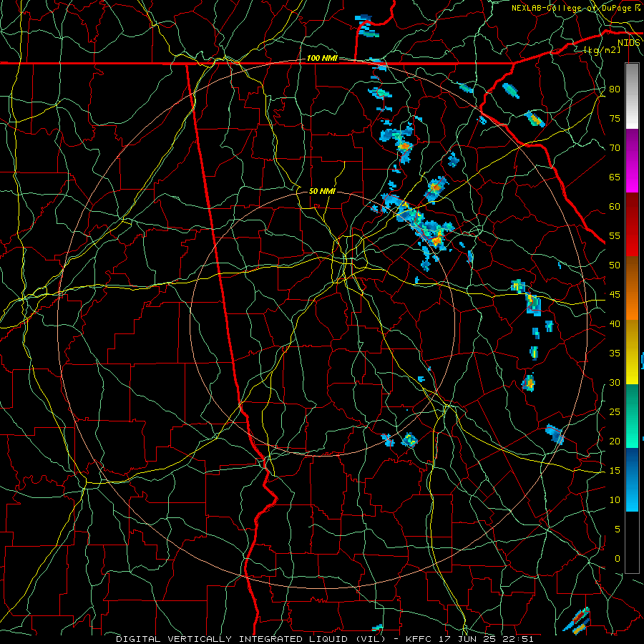Click the 80 value on the scale
The image size is (644, 644).
pos(615,89)
